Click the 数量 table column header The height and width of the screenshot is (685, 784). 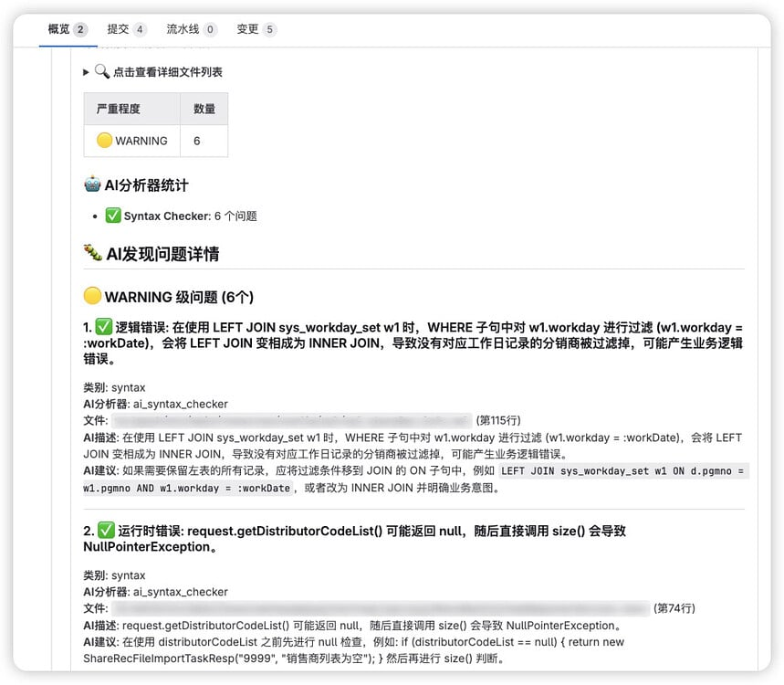click(204, 109)
